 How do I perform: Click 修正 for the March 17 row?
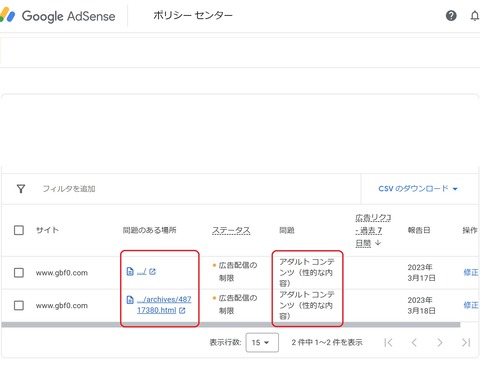point(471,272)
